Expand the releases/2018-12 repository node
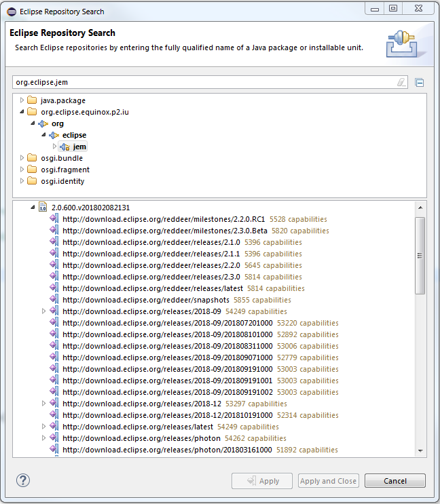Screen dimensions: 440x504 pyautogui.click(x=43, y=404)
